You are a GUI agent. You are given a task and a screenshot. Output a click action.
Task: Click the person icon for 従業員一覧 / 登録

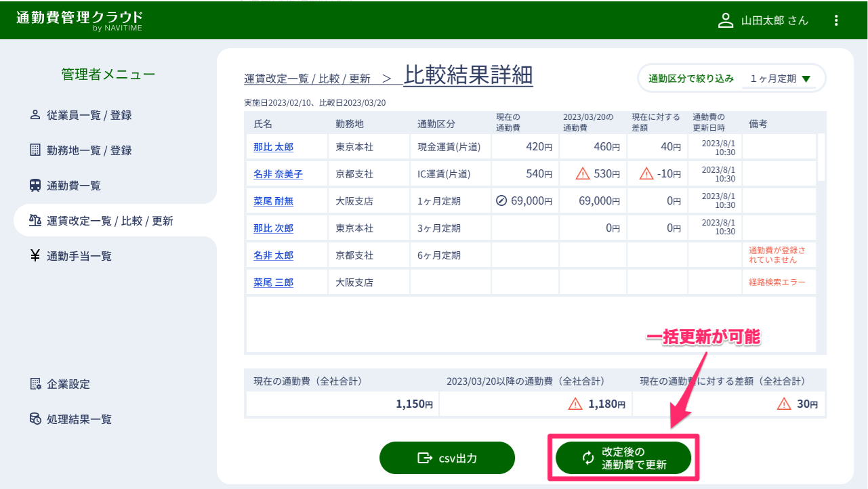point(35,114)
